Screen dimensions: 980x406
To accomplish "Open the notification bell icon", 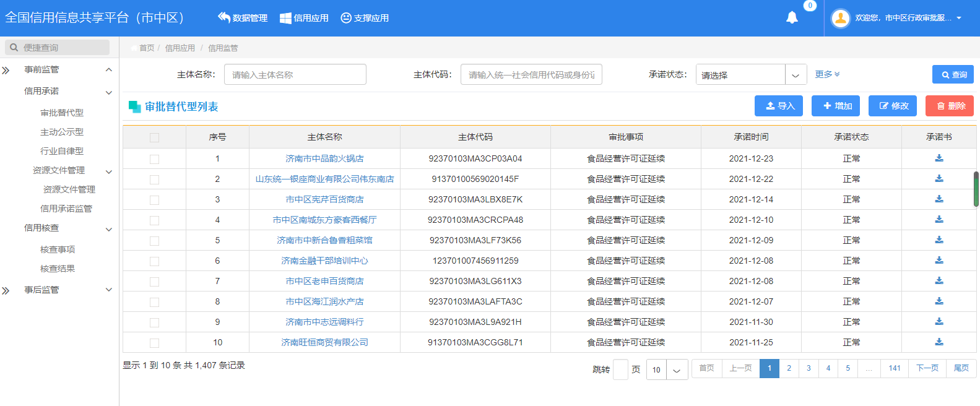I will [x=792, y=17].
